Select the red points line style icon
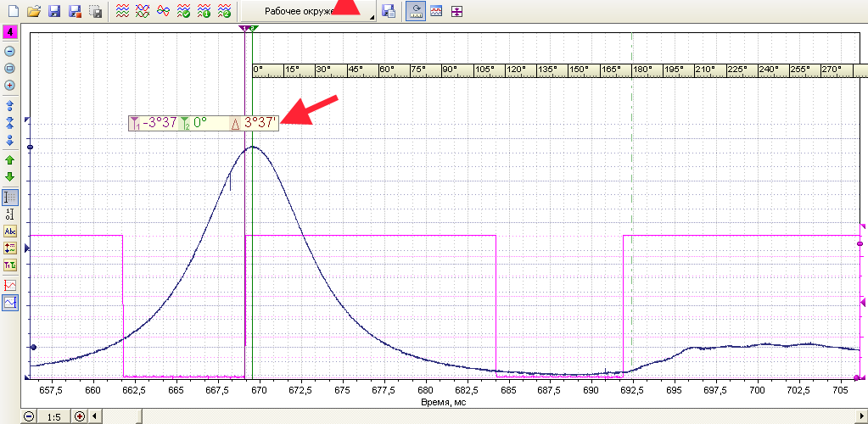Viewport: 868px width, 424px height. pos(10,286)
